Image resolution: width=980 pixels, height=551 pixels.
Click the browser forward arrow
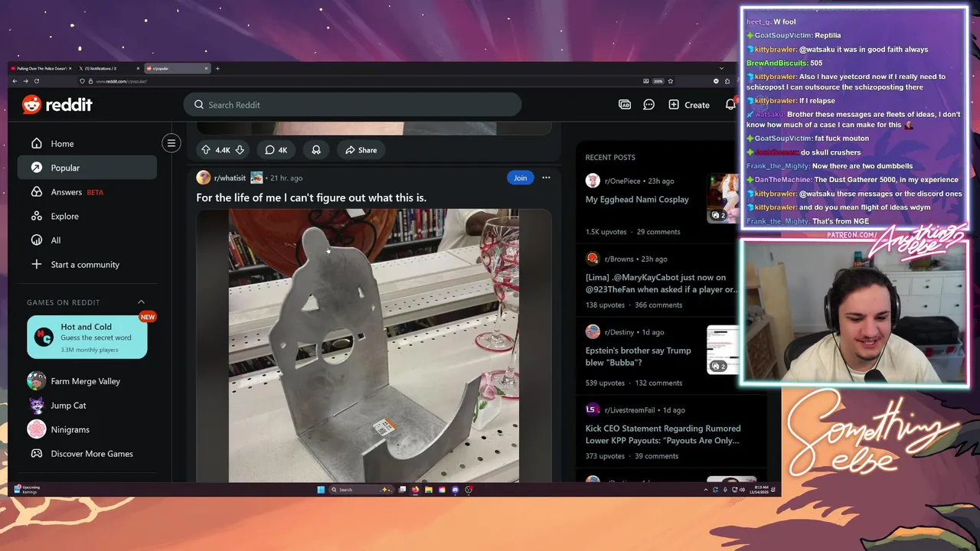click(x=25, y=81)
